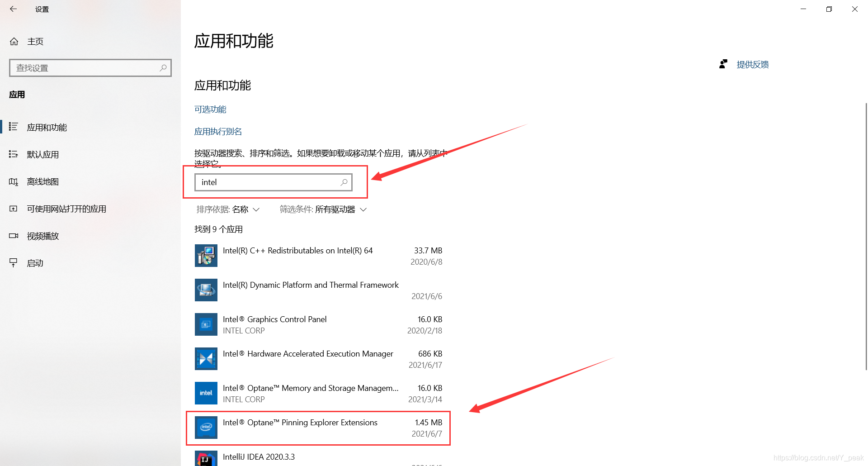Click Intel Dynamic Platform and Thermal Framework icon

point(206,290)
